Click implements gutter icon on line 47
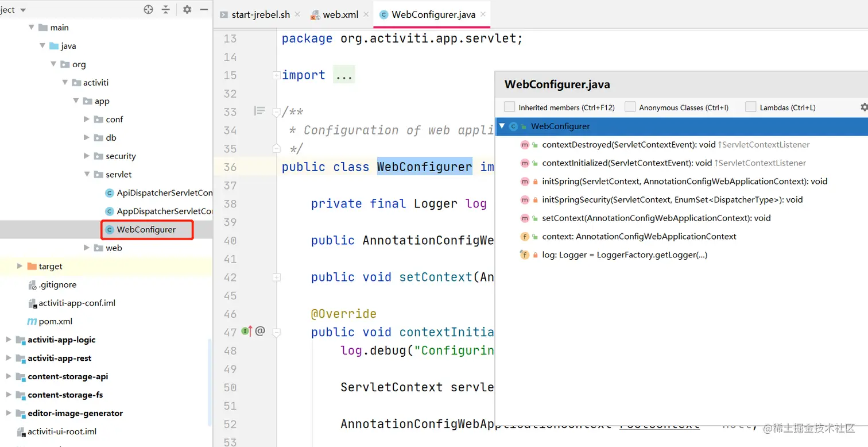 pos(247,332)
